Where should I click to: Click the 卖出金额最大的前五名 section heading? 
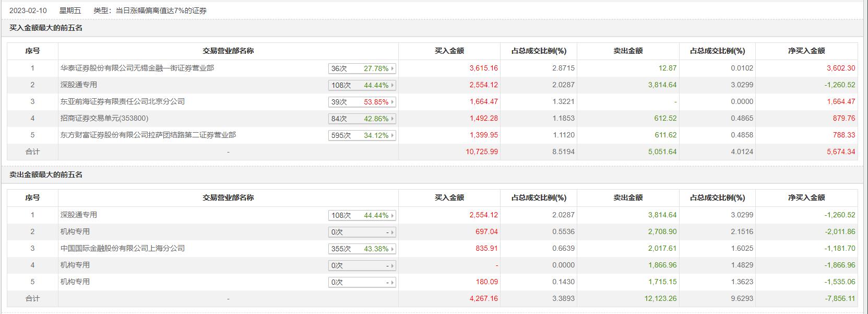click(x=46, y=175)
